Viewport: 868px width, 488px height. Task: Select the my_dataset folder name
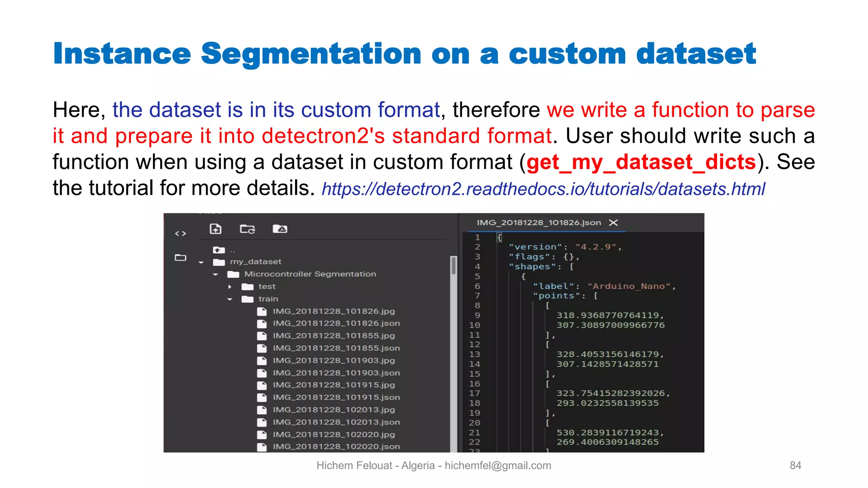click(x=256, y=262)
